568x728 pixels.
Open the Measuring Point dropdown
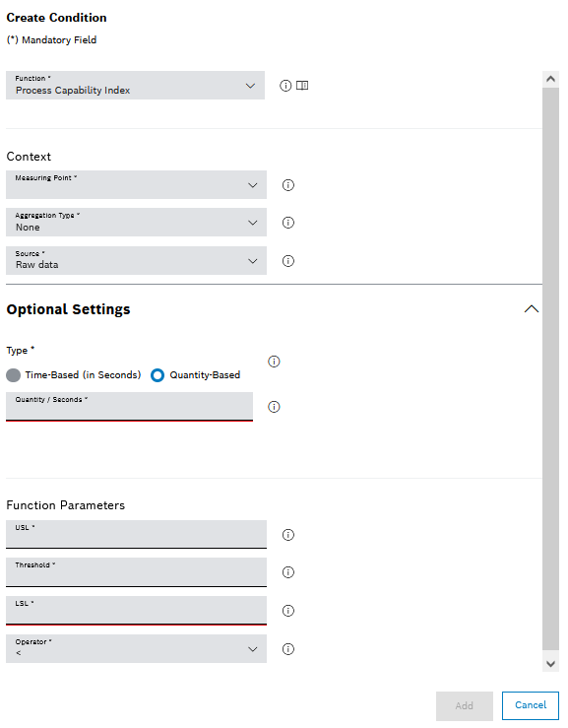point(136,185)
